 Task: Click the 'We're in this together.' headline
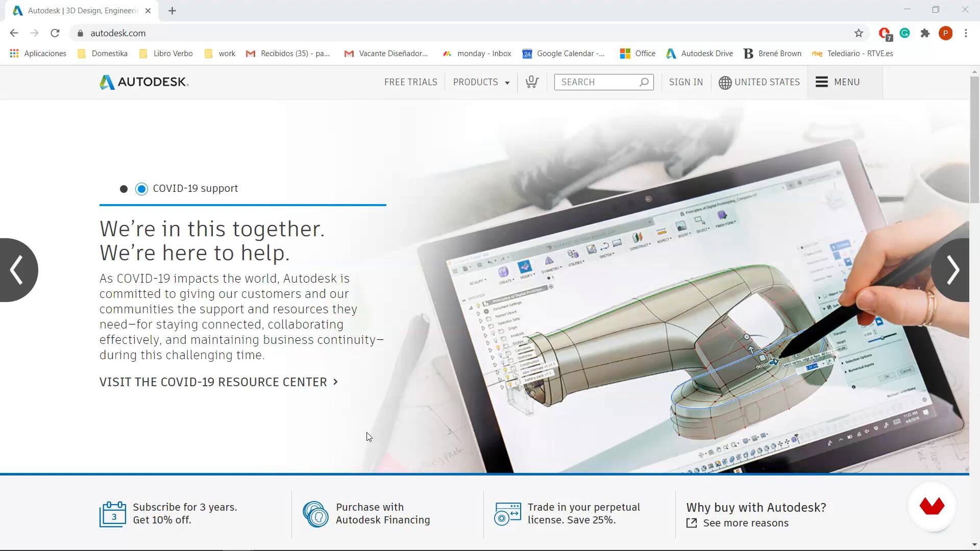pos(212,229)
